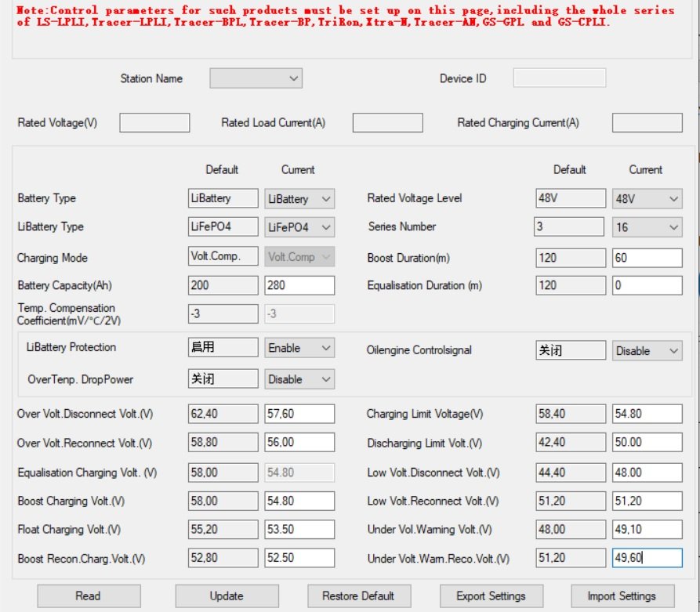This screenshot has height=612, width=700.
Task: Click the Equalisation Duration current field
Action: 647,286
